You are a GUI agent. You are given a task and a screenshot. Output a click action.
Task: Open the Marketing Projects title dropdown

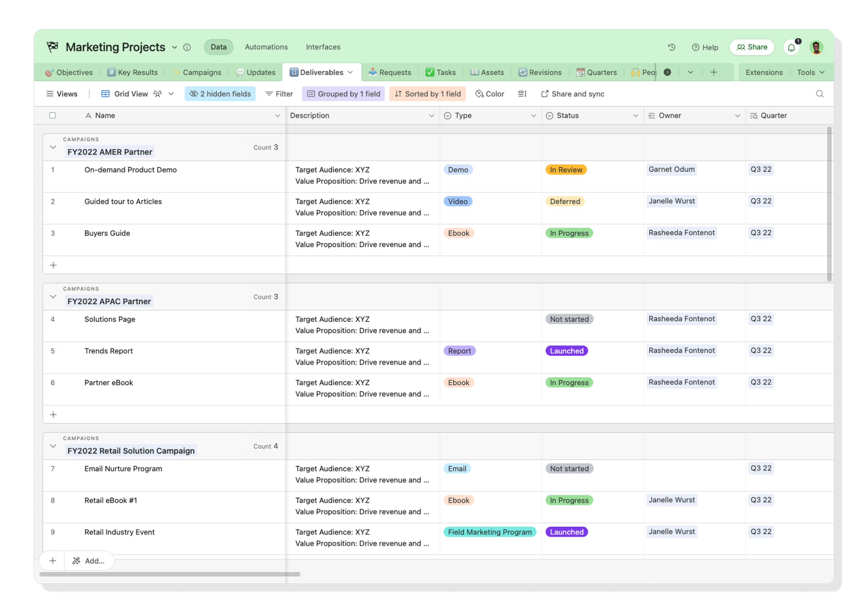tap(174, 47)
